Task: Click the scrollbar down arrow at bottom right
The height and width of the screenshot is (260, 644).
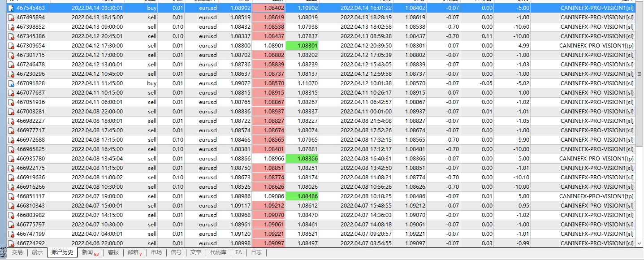Action: (x=640, y=243)
